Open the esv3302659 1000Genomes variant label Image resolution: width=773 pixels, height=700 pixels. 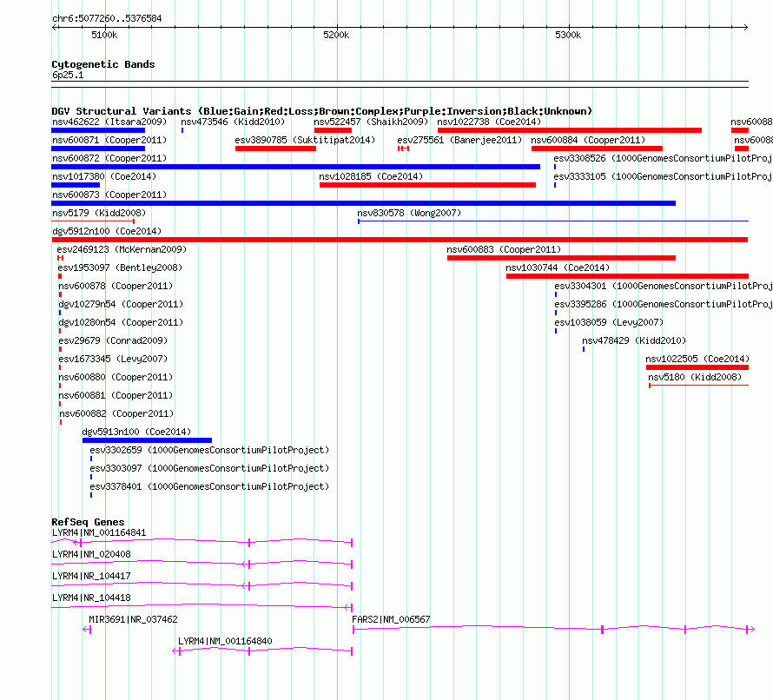(x=209, y=450)
